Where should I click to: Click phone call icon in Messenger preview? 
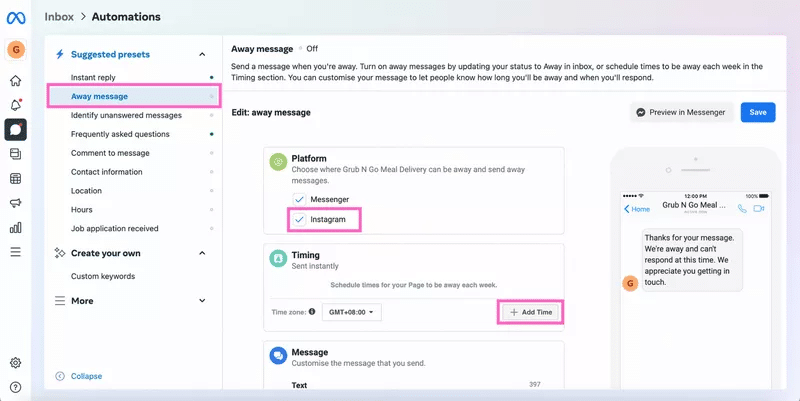(742, 209)
